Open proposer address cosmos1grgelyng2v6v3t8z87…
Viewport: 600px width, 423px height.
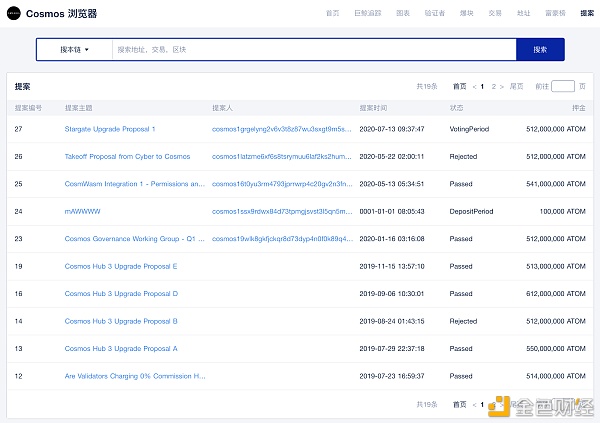[282, 129]
